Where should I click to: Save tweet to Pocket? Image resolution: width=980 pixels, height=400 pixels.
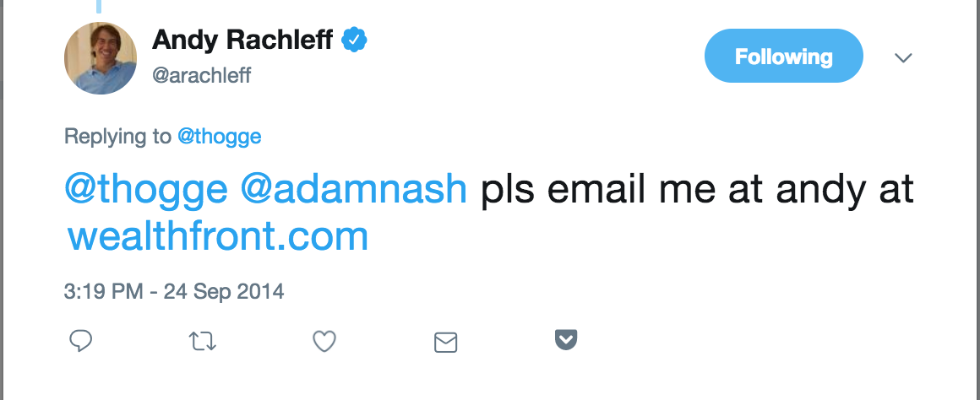point(565,340)
